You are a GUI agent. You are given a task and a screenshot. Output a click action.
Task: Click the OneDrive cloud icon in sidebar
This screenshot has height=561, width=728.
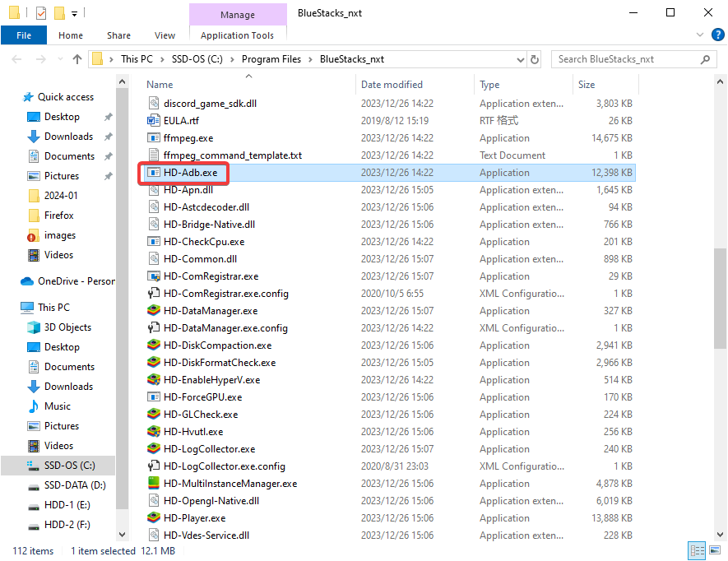[x=27, y=281]
